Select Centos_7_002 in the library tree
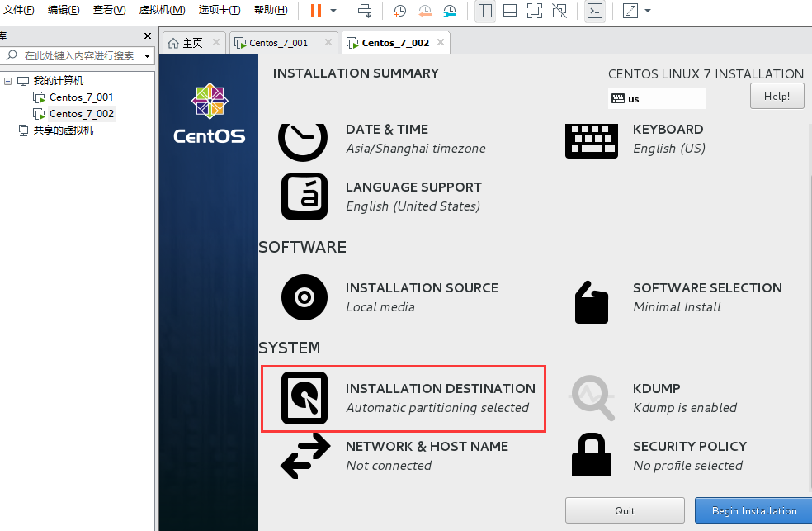The image size is (812, 531). tap(82, 114)
